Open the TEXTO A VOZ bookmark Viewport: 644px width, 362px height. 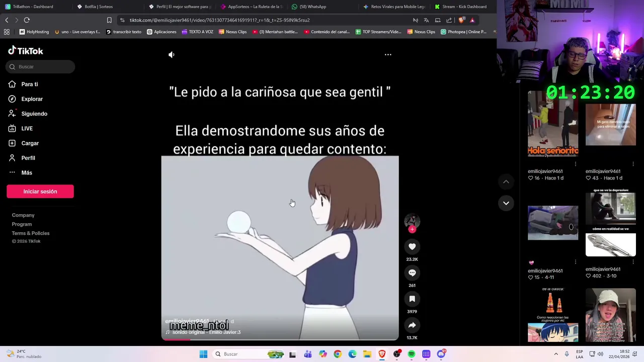pos(197,32)
